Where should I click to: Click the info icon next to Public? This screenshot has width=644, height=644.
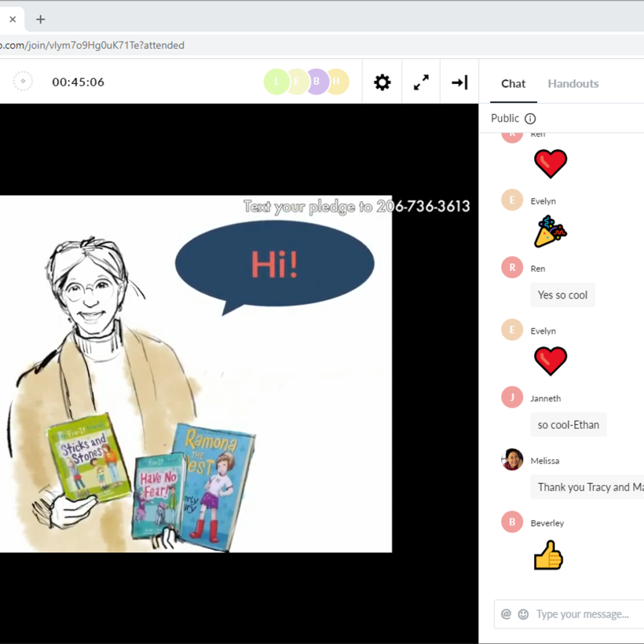pos(530,119)
